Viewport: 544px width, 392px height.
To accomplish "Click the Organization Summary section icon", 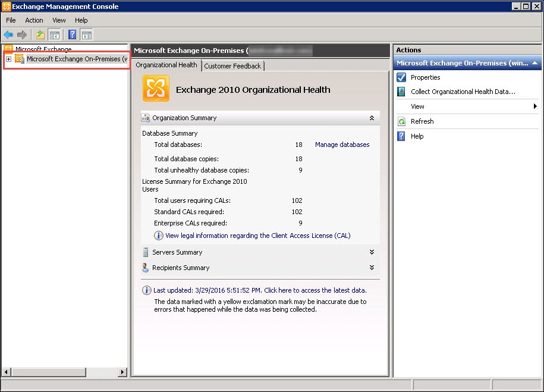I will (146, 118).
